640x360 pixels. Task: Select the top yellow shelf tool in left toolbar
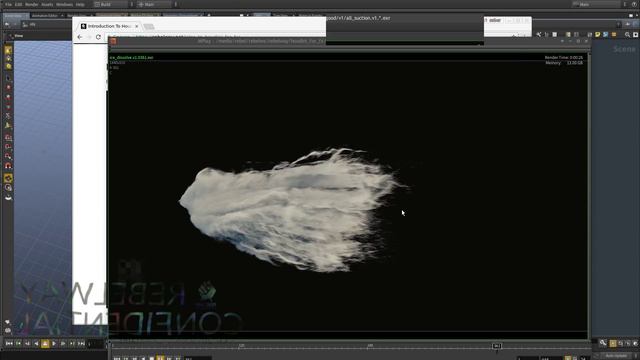[8, 50]
